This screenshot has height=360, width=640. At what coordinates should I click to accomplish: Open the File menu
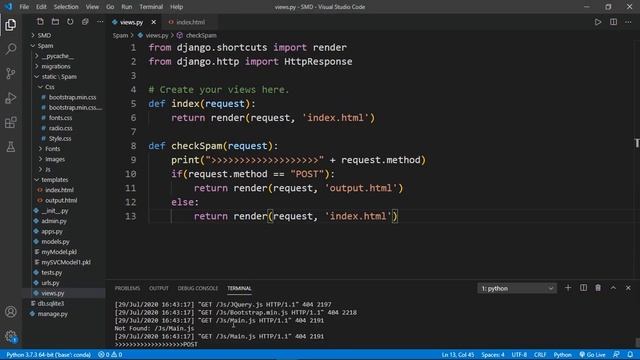[24, 7]
